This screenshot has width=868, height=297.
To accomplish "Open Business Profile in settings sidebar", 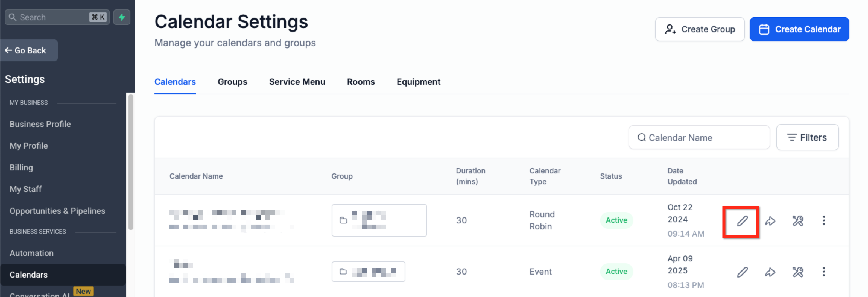I will [x=40, y=124].
